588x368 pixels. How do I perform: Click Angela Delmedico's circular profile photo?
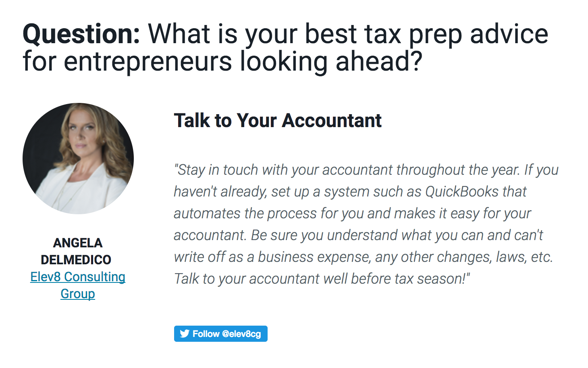click(x=78, y=159)
